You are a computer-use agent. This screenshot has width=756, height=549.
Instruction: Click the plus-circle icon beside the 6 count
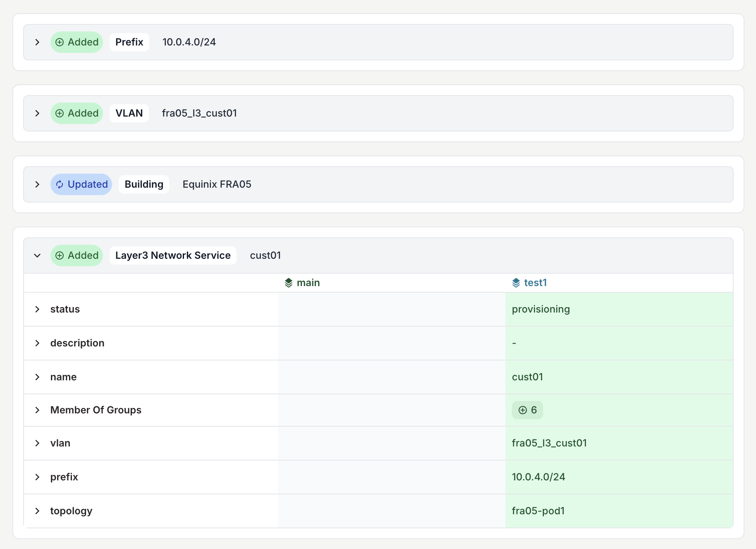pyautogui.click(x=522, y=410)
